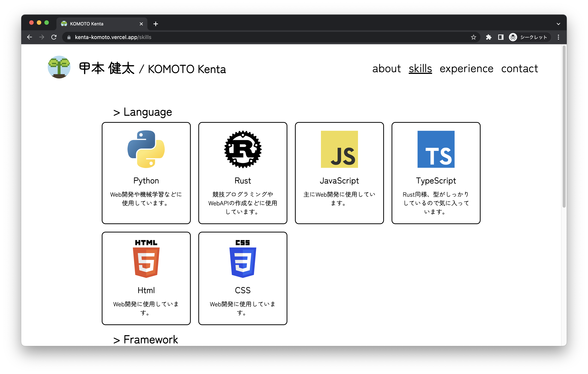
Task: Go back with the back arrow
Action: coord(30,37)
